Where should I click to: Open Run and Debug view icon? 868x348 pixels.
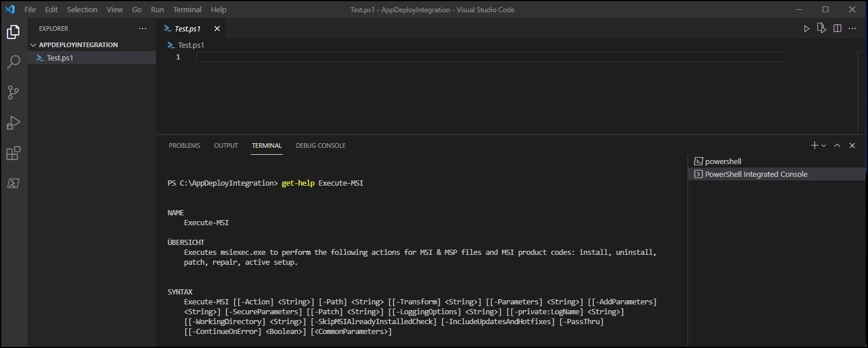pyautogui.click(x=13, y=123)
